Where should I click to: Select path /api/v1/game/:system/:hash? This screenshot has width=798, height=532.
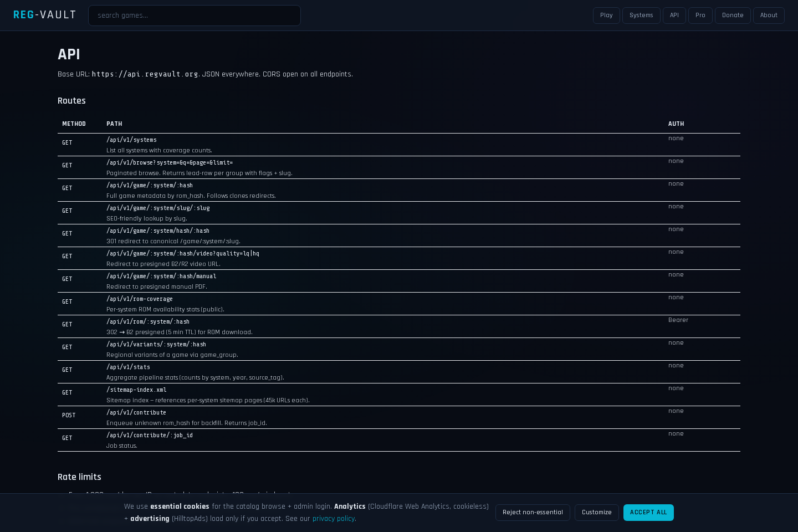[150, 186]
